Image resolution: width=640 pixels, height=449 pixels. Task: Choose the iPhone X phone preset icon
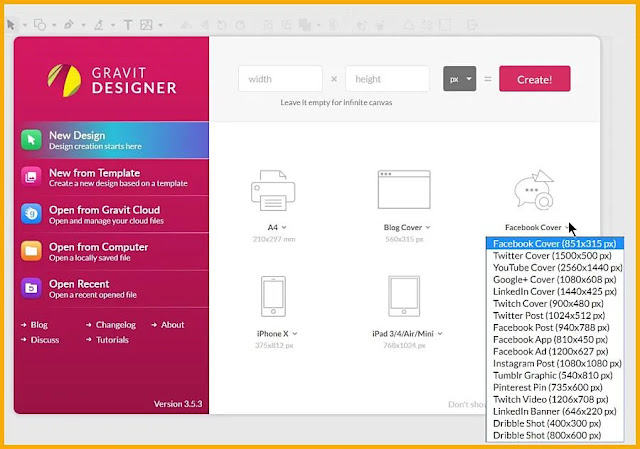point(273,296)
